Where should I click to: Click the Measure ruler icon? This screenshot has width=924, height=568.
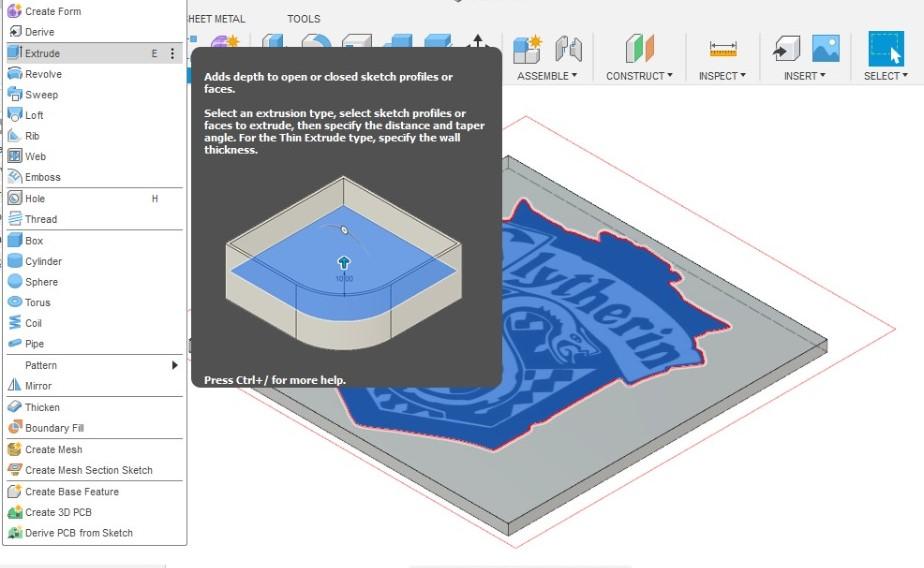723,49
